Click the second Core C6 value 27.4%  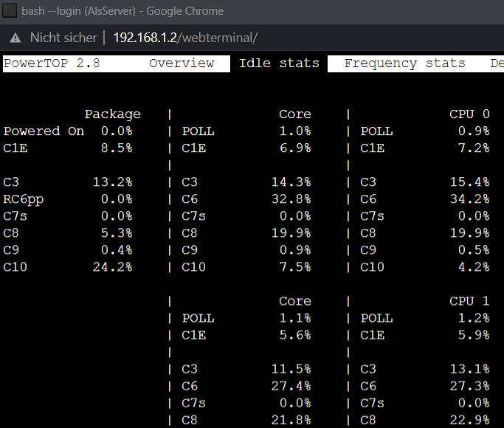tap(291, 386)
